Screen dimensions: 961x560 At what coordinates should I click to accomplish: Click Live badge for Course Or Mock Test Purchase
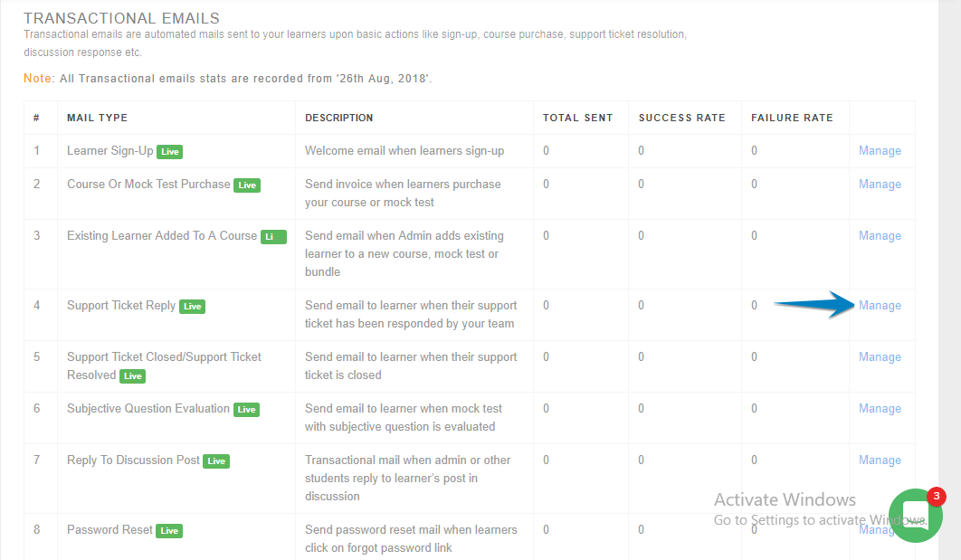(247, 185)
